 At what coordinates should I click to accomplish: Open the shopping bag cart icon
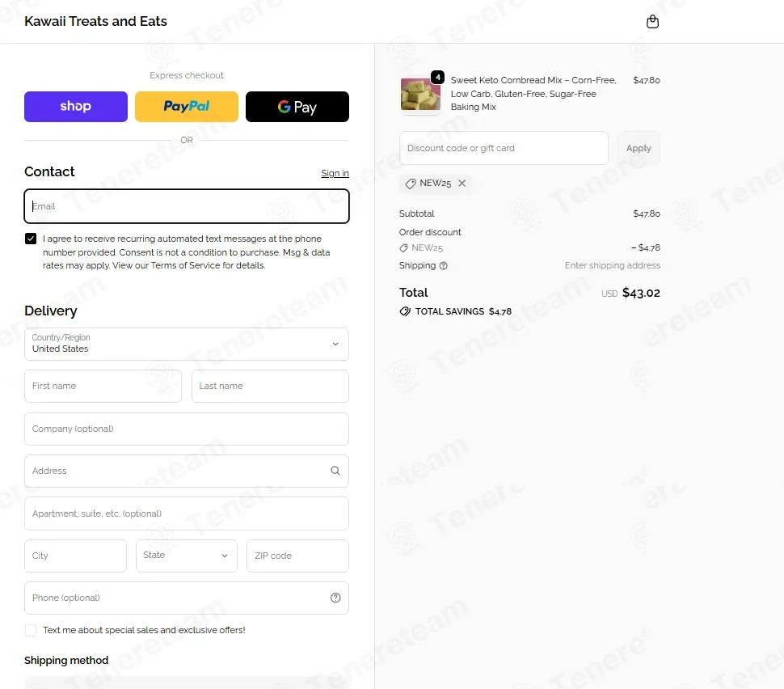[x=652, y=22]
